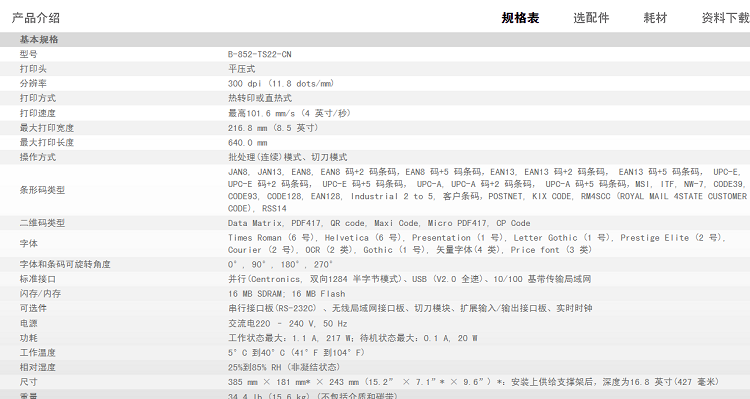This screenshot has width=750, height=399.
Task: Go to the 资料下载 tab
Action: coord(725,18)
